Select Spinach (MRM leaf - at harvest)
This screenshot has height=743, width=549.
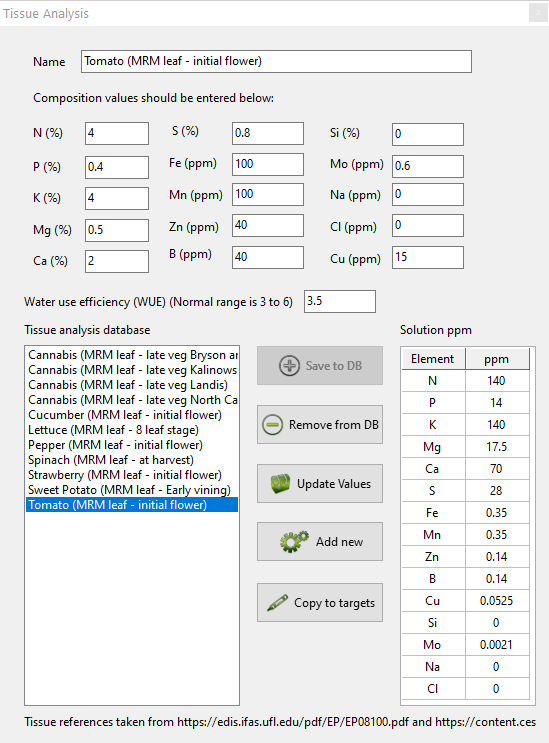point(111,460)
